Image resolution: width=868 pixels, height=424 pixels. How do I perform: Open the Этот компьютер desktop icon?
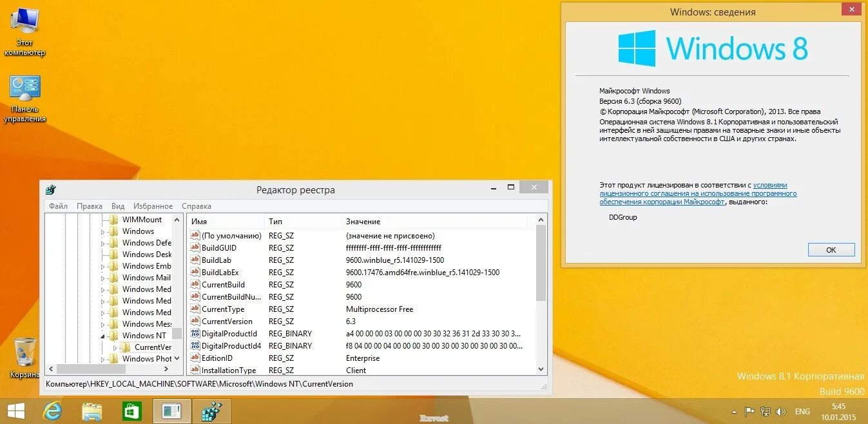pyautogui.click(x=24, y=29)
